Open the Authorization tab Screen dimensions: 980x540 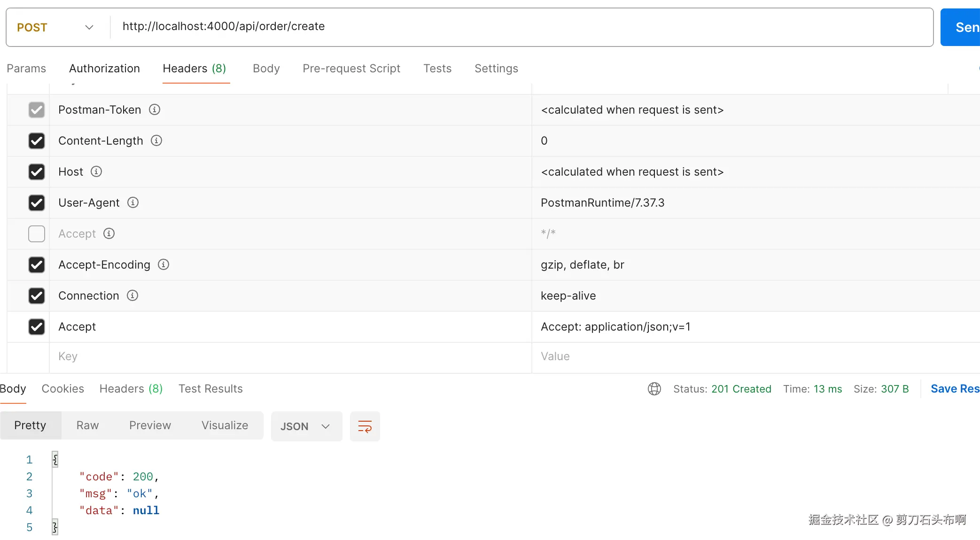[x=104, y=69]
